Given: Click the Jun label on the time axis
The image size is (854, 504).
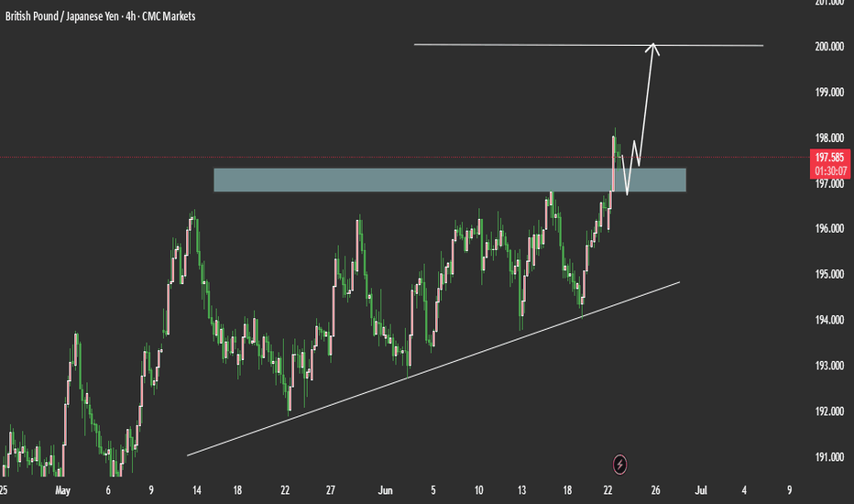Looking at the screenshot, I should tap(385, 490).
